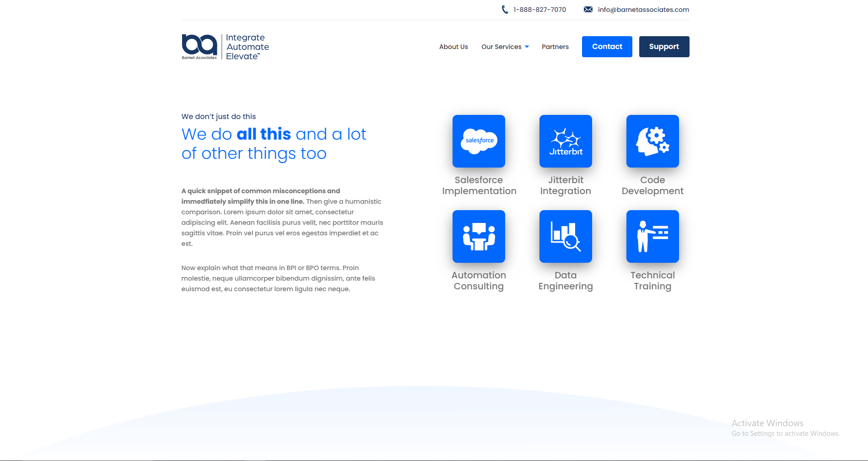Viewport: 868px width, 461px height.
Task: Click the Salesforce Implementation label
Action: tap(479, 185)
